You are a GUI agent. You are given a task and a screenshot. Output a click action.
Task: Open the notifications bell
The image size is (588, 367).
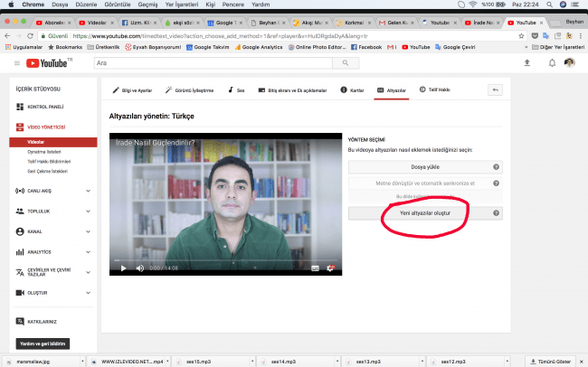(x=552, y=63)
